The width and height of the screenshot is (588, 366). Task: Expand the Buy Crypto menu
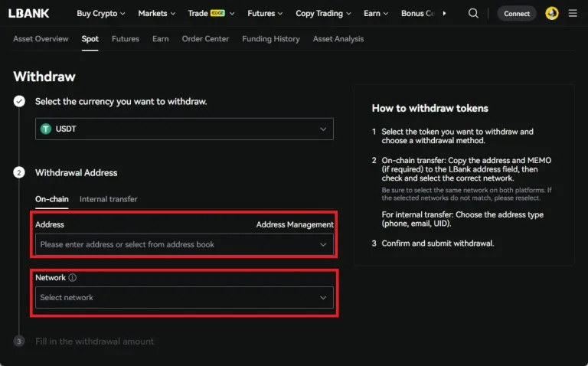101,14
